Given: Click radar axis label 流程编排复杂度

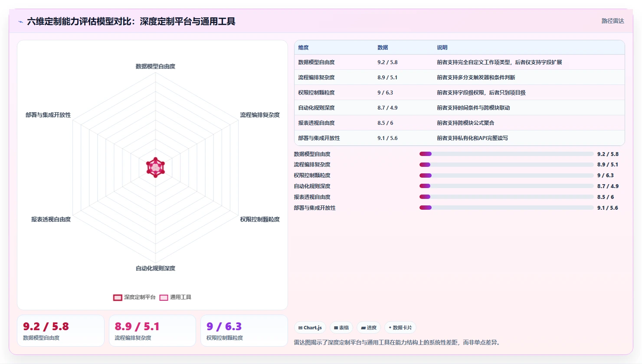Looking at the screenshot, I should tap(260, 115).
